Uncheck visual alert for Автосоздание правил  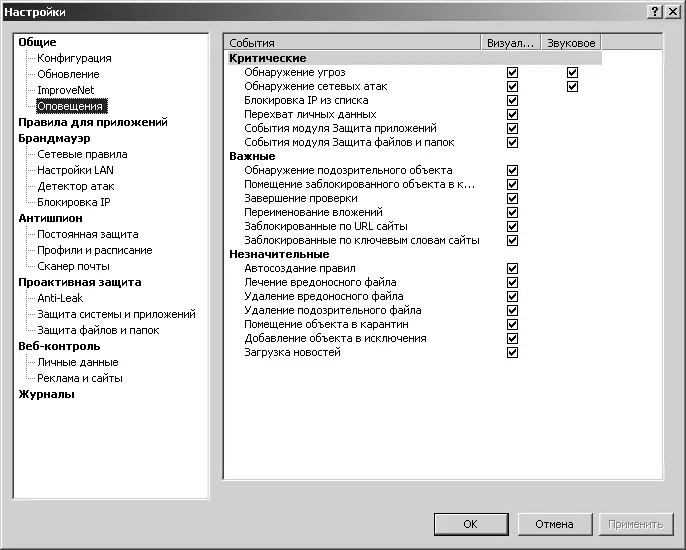(x=513, y=269)
